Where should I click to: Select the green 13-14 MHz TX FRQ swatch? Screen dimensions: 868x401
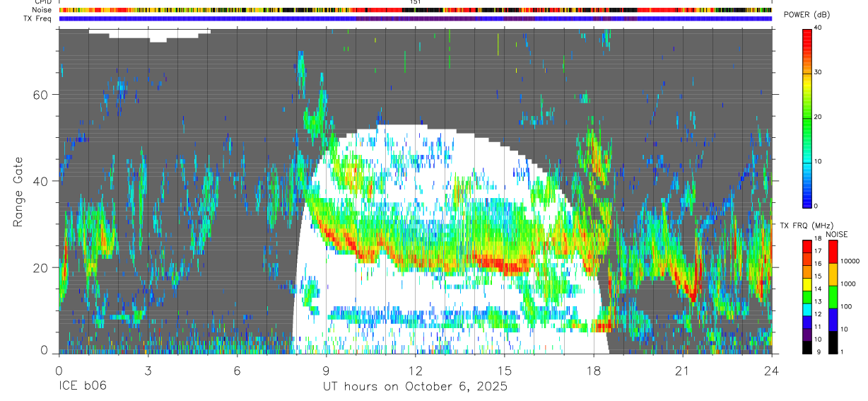click(807, 296)
